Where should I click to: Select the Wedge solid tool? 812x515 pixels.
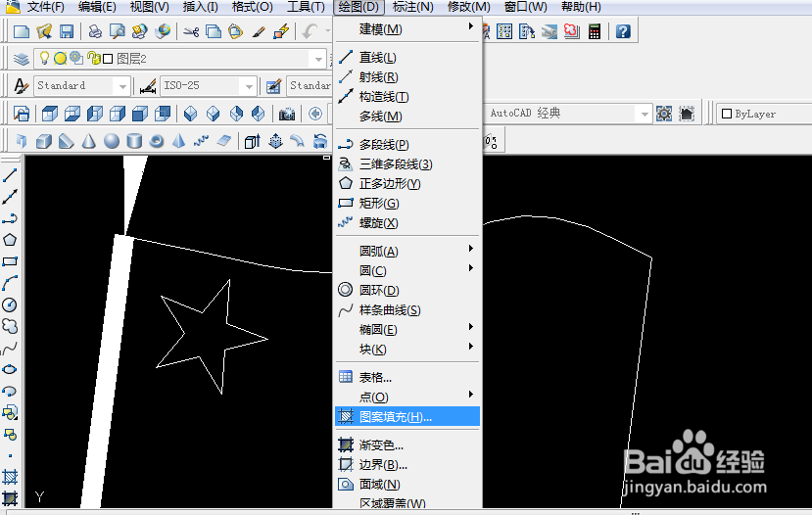(x=67, y=141)
